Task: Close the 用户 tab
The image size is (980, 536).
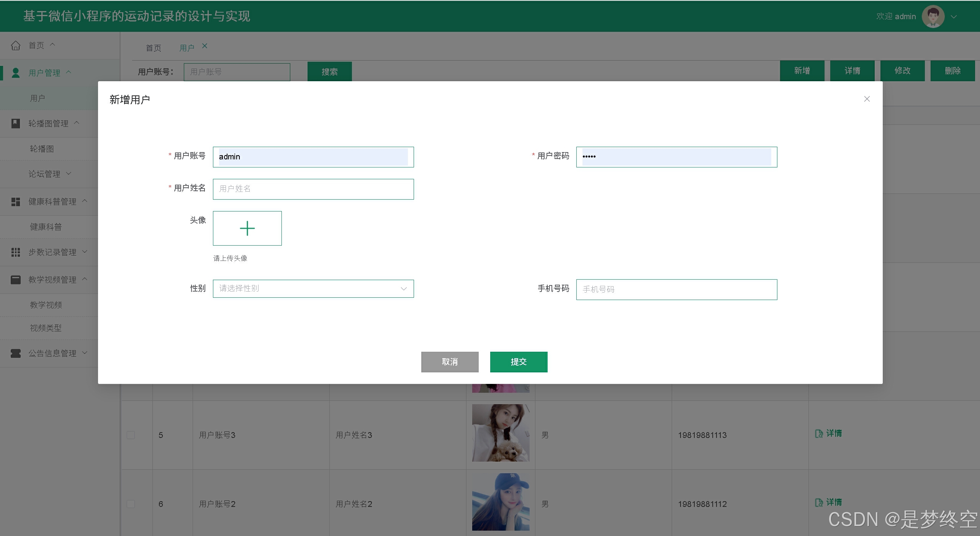Action: coord(205,46)
